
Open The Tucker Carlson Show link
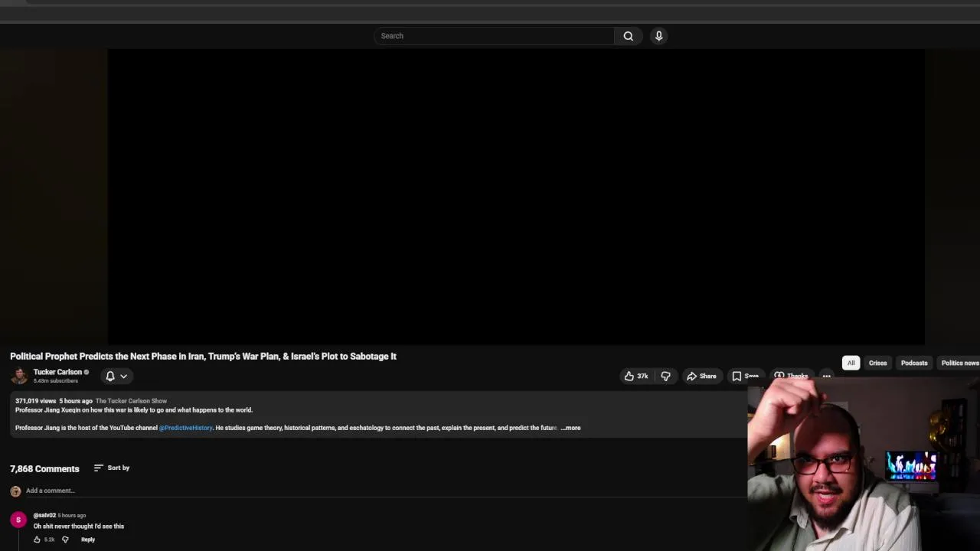click(x=131, y=401)
